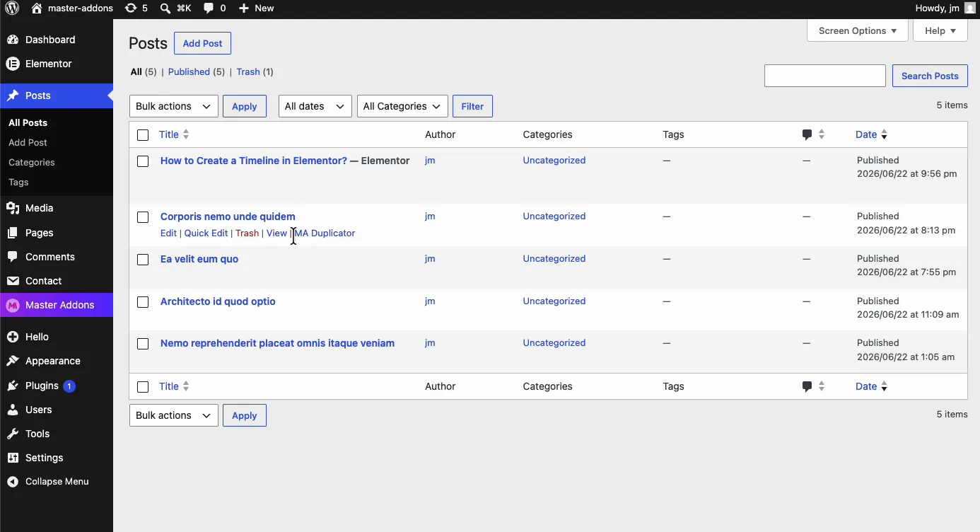The image size is (980, 532).
Task: Check the box for Ea velit eum quo
Action: pyautogui.click(x=143, y=260)
